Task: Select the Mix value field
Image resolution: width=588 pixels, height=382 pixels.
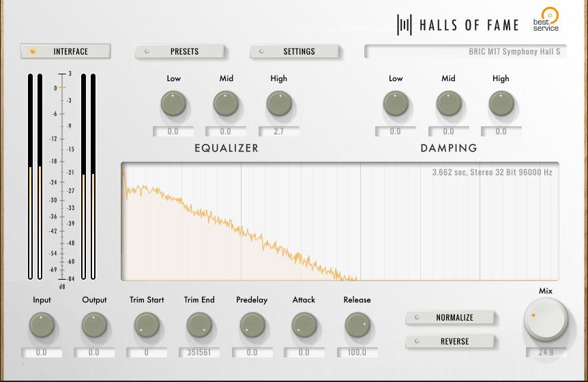Action: tap(545, 353)
